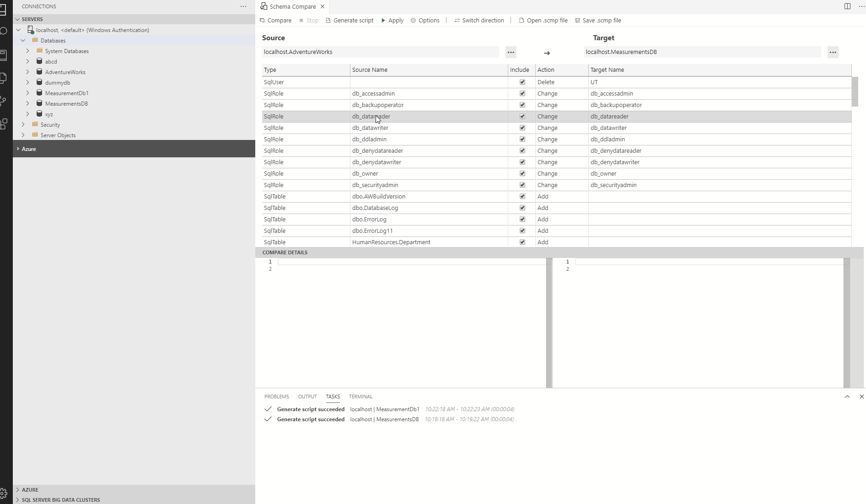Image resolution: width=866 pixels, height=504 pixels.
Task: Run the schema Compare action
Action: point(275,20)
